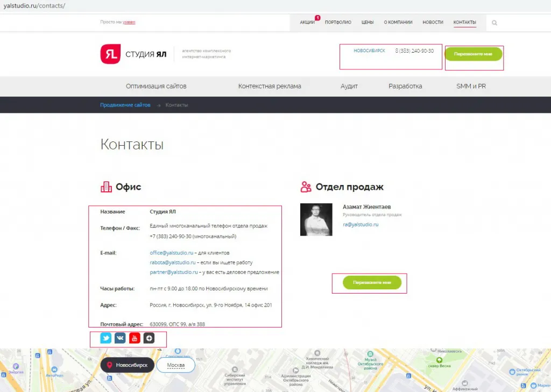Email partner@yalstudio.ru

click(174, 272)
